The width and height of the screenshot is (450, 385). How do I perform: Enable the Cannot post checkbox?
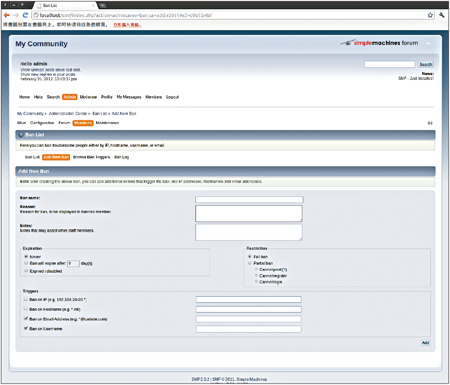pos(256,269)
